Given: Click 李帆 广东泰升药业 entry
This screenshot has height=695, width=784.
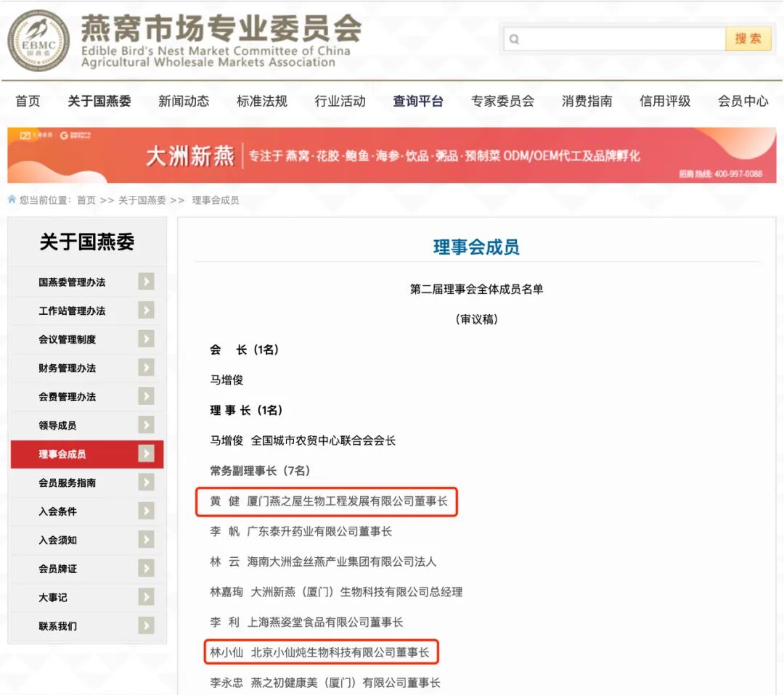Looking at the screenshot, I should coord(301,531).
